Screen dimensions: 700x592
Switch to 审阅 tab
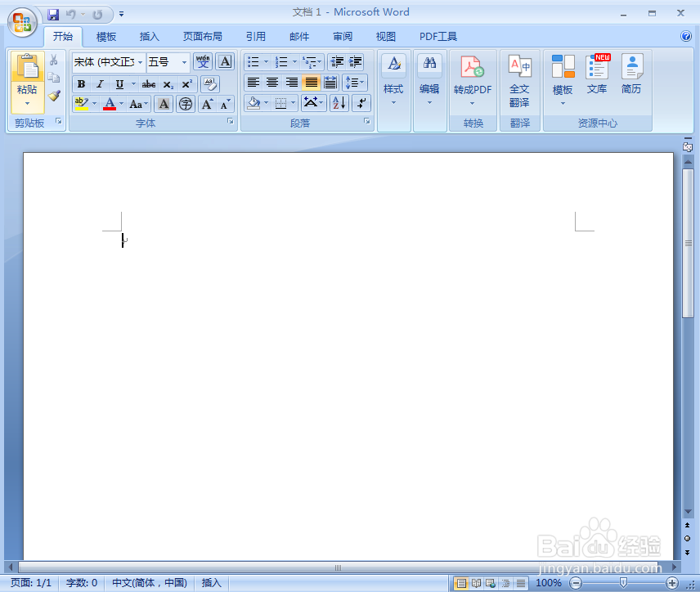click(343, 37)
